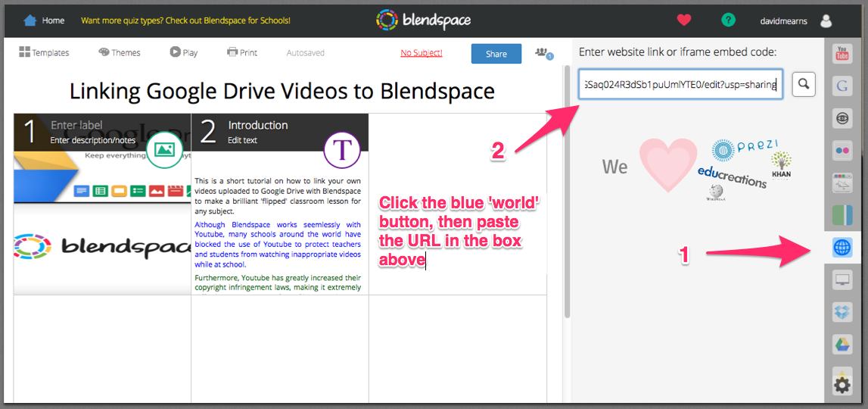This screenshot has height=409, width=868.
Task: Open the Educreations whiteboard source icon
Action: 842,183
